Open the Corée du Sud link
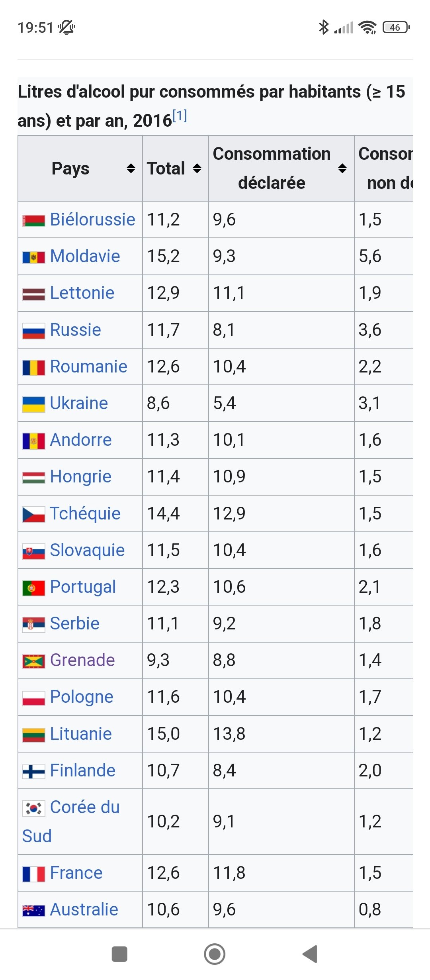This screenshot has height=980, width=430. click(84, 808)
